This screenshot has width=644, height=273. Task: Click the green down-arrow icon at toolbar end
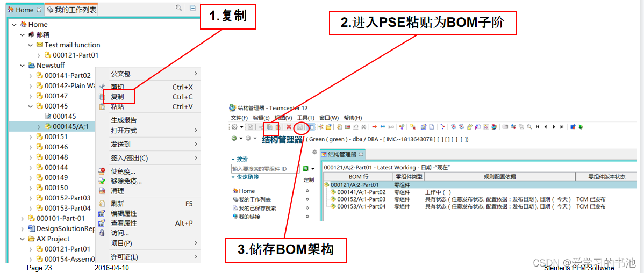(x=581, y=127)
